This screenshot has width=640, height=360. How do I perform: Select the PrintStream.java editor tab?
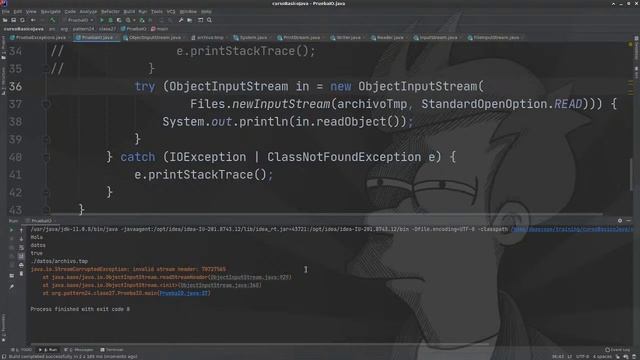click(x=301, y=38)
